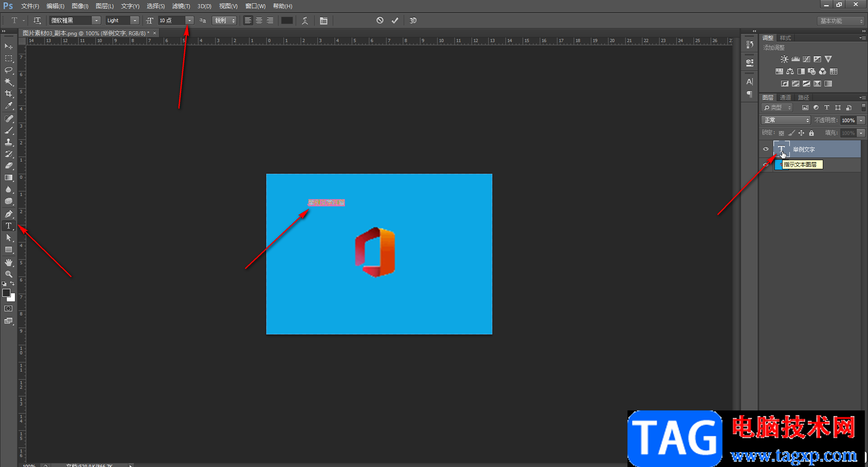
Task: Open the Paragraph panel icon in dock
Action: click(750, 94)
